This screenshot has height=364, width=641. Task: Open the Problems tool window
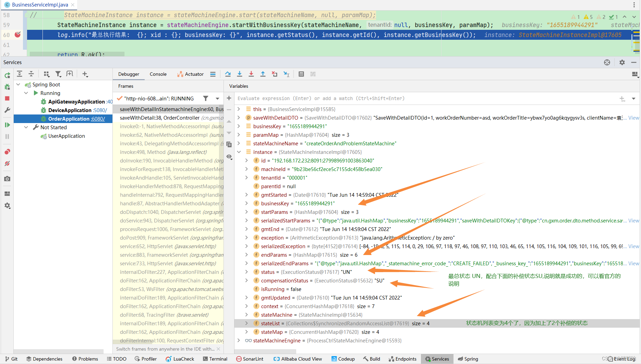click(85, 359)
